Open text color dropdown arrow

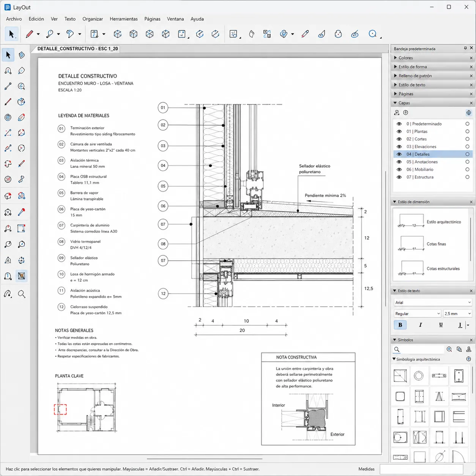[468, 325]
